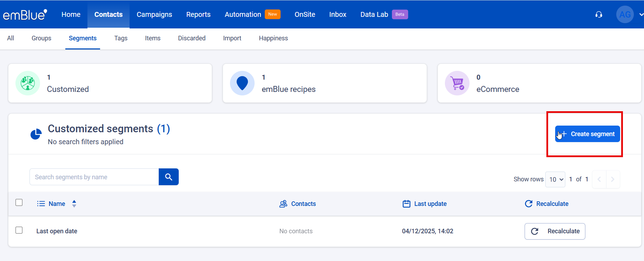
Task: Open the AG user avatar menu
Action: (625, 14)
